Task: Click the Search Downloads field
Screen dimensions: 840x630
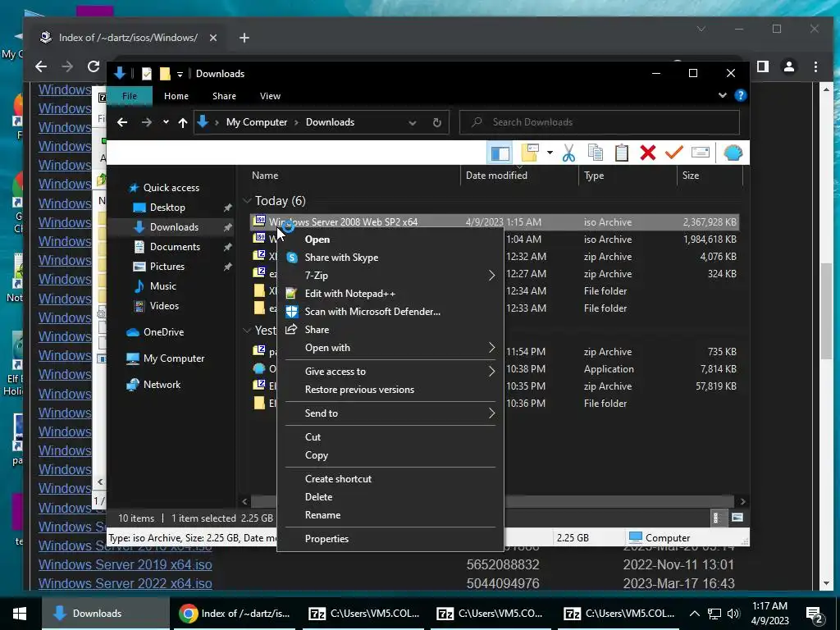Action: [x=600, y=122]
